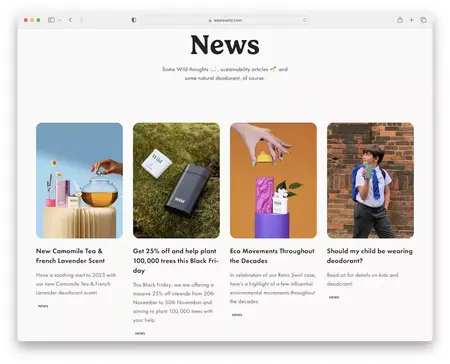The width and height of the screenshot is (450, 364).
Task: Reload the page with refresh icon
Action: 305,20
